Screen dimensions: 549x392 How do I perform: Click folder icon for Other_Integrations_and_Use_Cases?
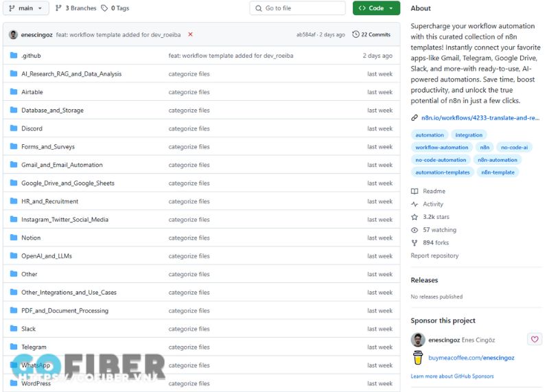14,292
